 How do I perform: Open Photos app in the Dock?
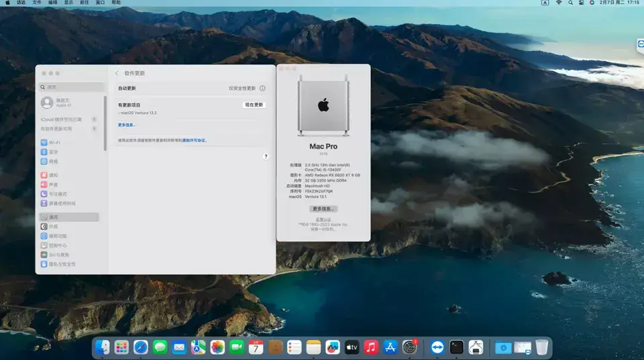click(x=217, y=347)
